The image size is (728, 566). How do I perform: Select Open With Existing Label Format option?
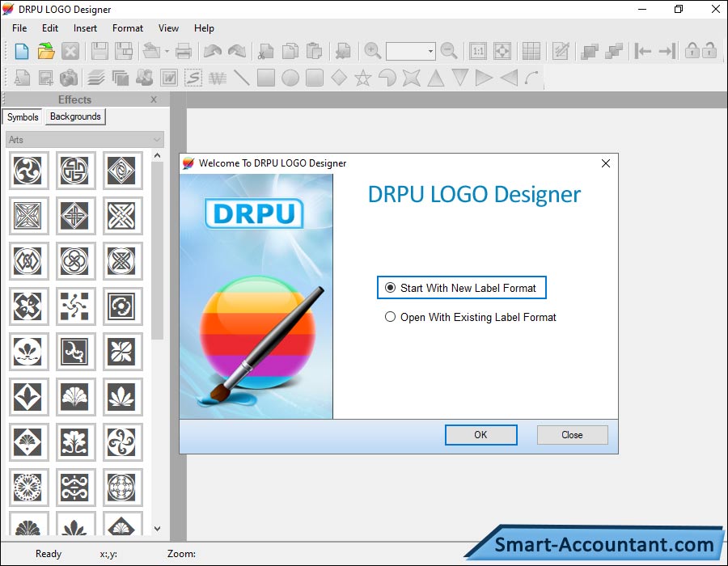[x=470, y=317]
